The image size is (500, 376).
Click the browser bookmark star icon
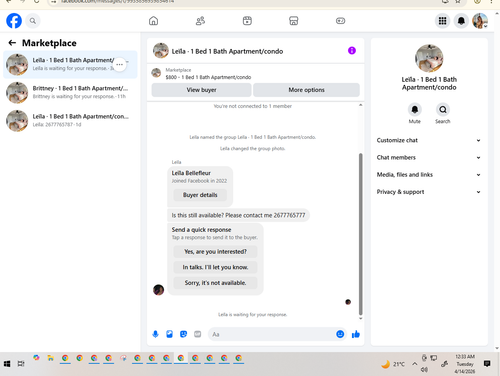(x=458, y=1)
